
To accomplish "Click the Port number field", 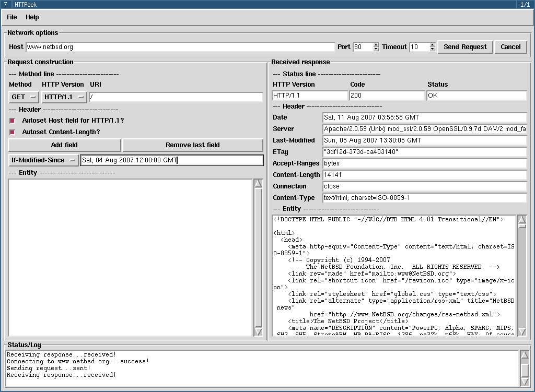I will (363, 47).
